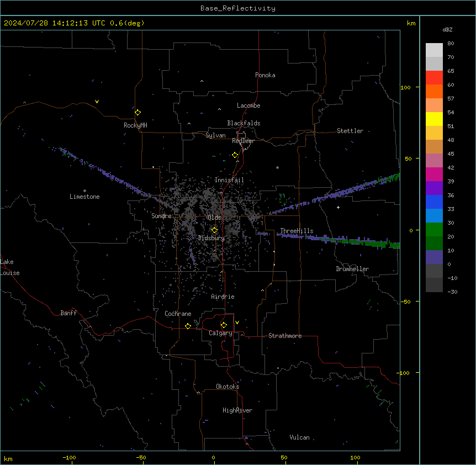Click the yellow diamond marker above Calgary label
The width and height of the screenshot is (476, 465).
(x=224, y=325)
